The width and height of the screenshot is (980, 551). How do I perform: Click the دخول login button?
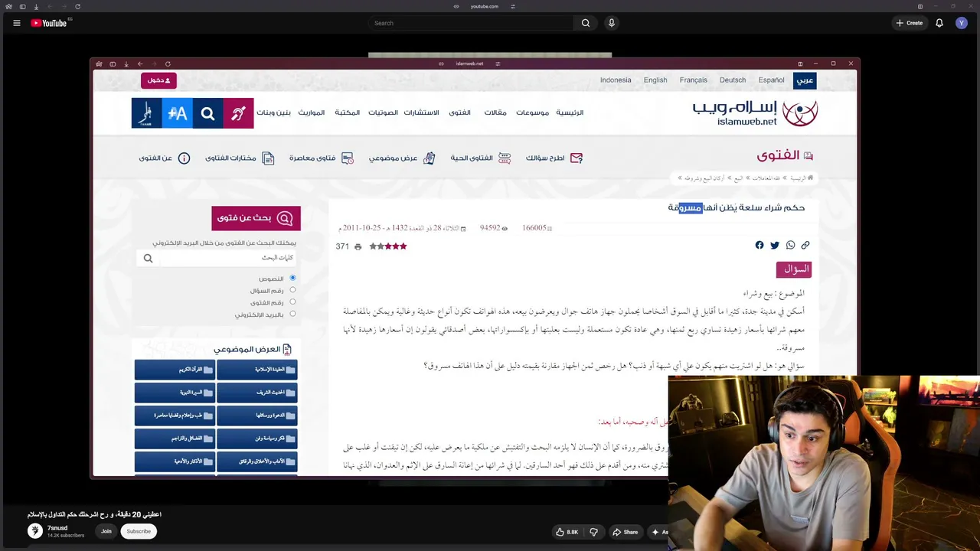(158, 80)
